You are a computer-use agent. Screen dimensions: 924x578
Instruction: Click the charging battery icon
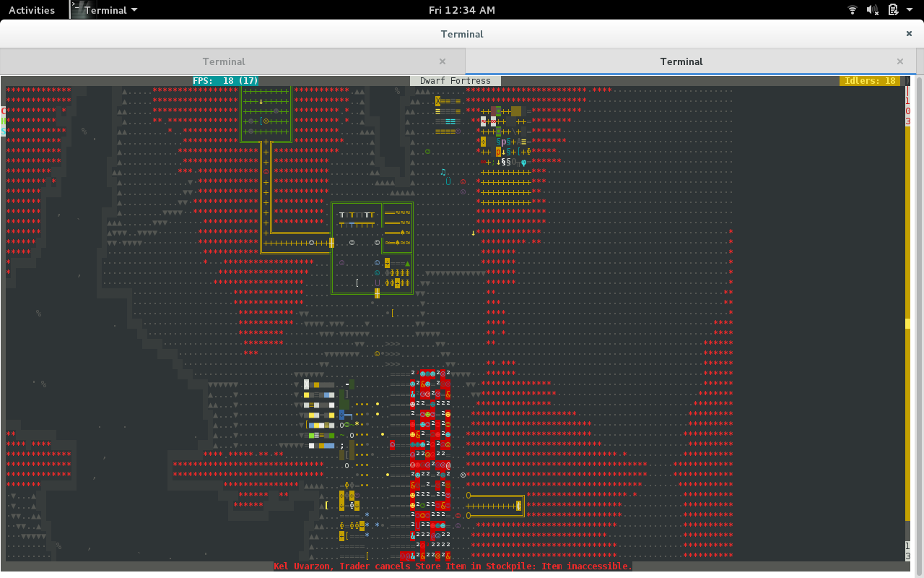click(893, 10)
